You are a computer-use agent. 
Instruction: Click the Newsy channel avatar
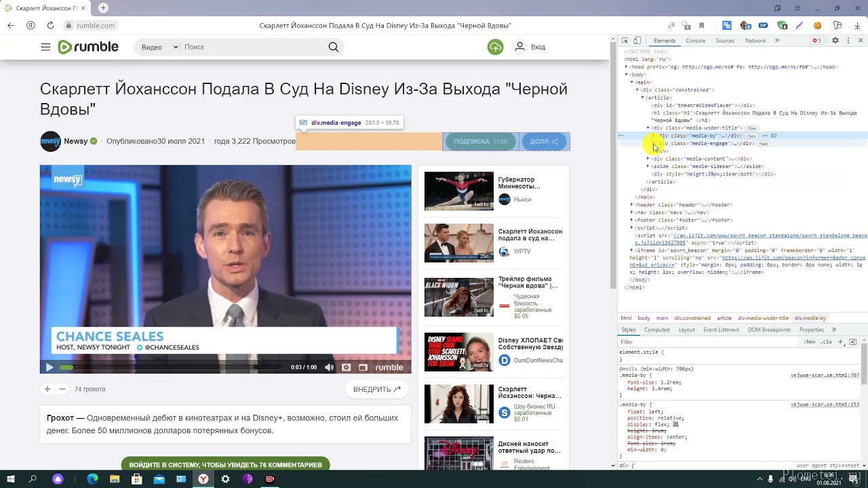click(50, 141)
